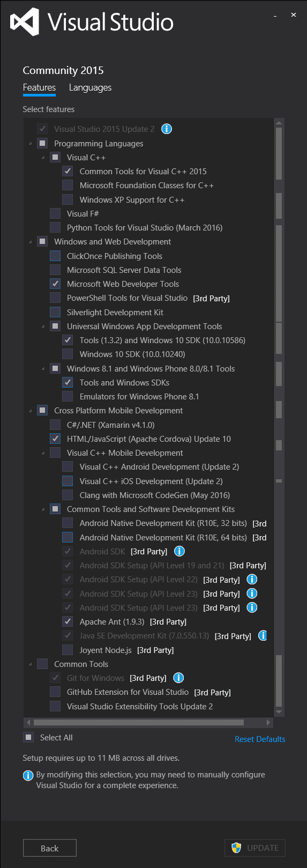Check Microsoft SQL Server Data Tools
This screenshot has height=868, width=307.
tap(55, 270)
